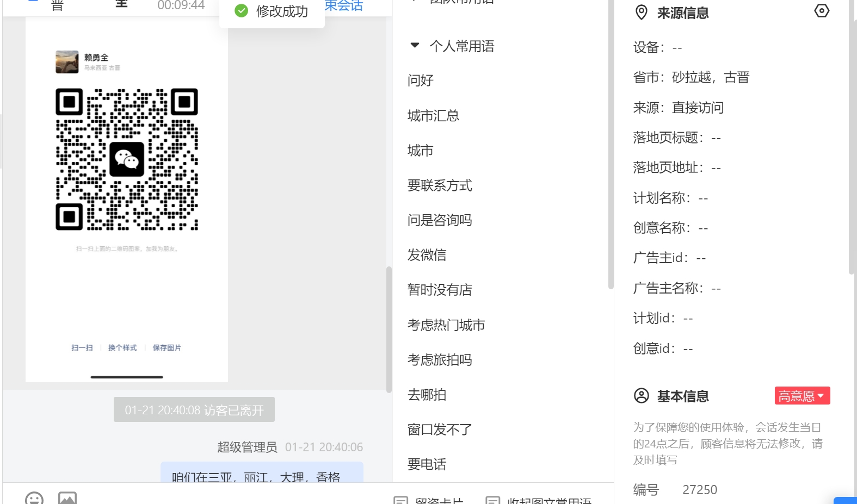Click the 落地页地址 field row
The height and width of the screenshot is (504, 857).
tap(677, 167)
